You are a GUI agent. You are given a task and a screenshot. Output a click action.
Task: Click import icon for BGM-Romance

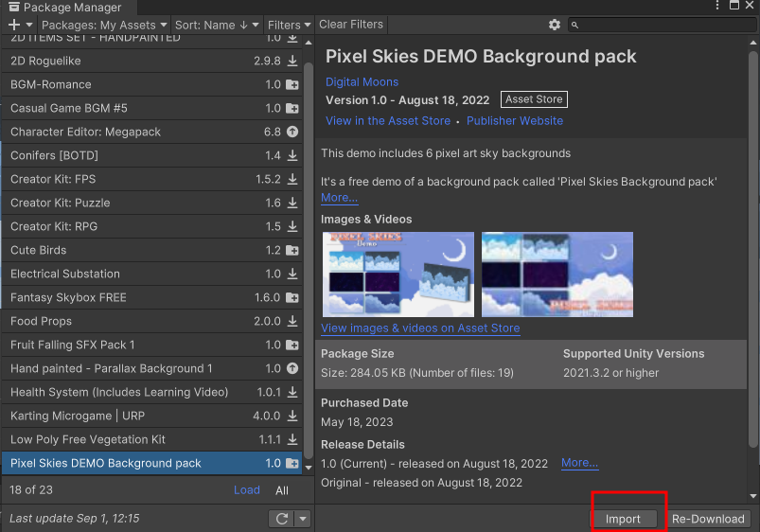click(x=292, y=84)
